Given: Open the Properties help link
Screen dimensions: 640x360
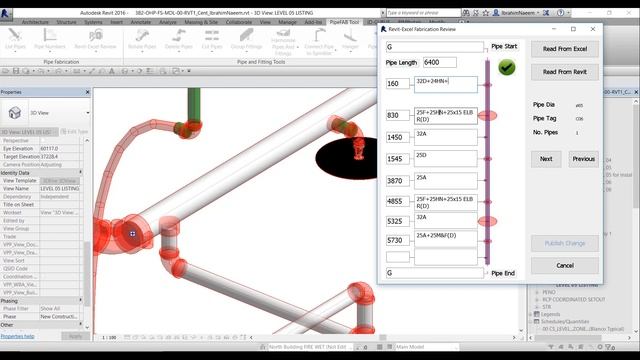Looking at the screenshot, I should click(x=18, y=336).
